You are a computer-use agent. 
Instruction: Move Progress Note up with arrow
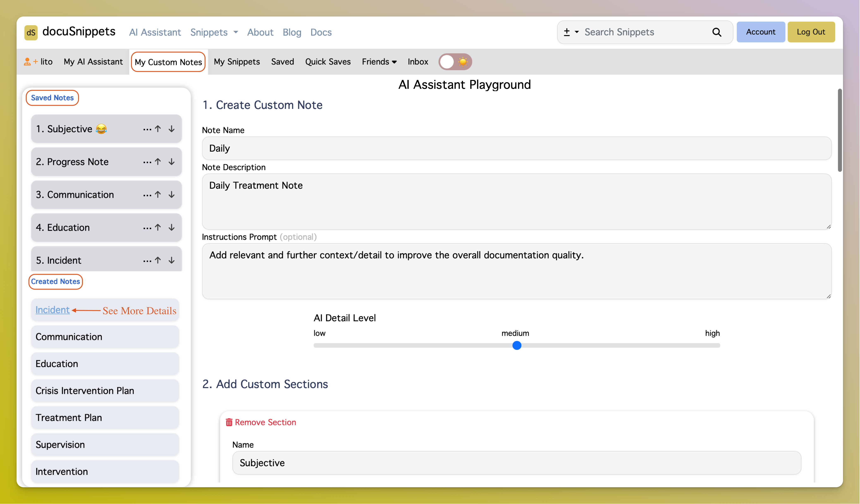click(158, 162)
